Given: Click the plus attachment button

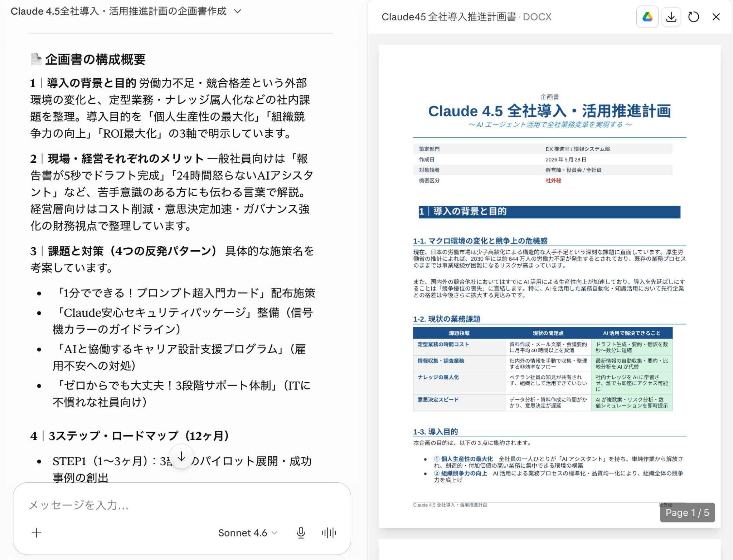Looking at the screenshot, I should click(x=37, y=532).
